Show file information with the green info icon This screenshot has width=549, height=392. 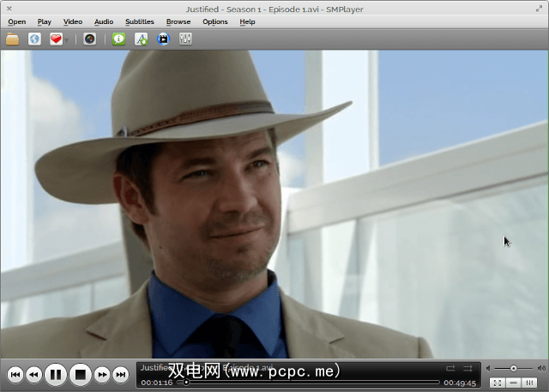pos(118,39)
